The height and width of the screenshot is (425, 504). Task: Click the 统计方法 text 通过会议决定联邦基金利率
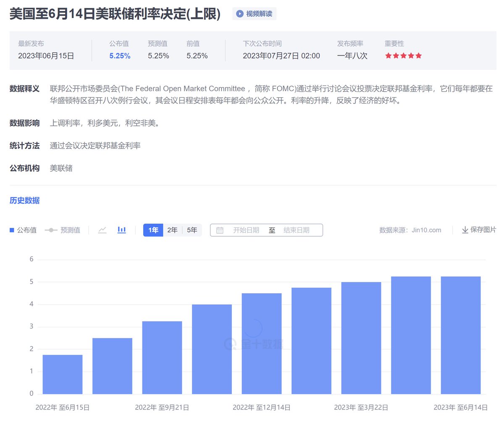(95, 146)
